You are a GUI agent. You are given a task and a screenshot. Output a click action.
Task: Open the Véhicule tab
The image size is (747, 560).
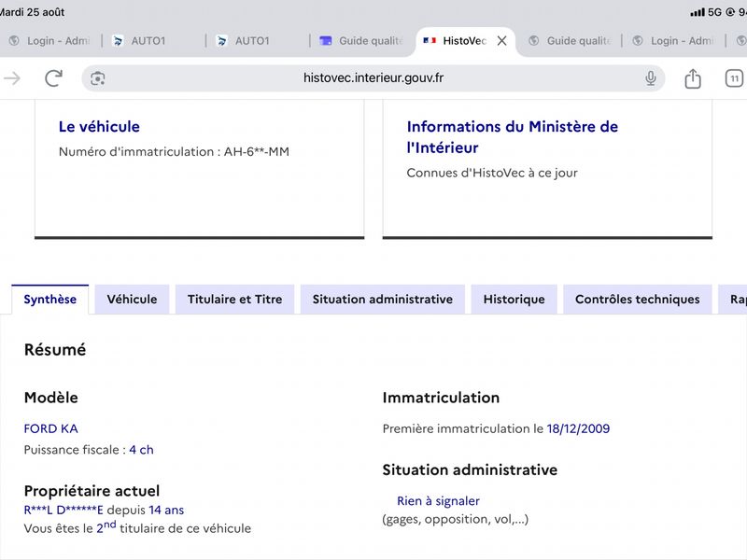132,299
